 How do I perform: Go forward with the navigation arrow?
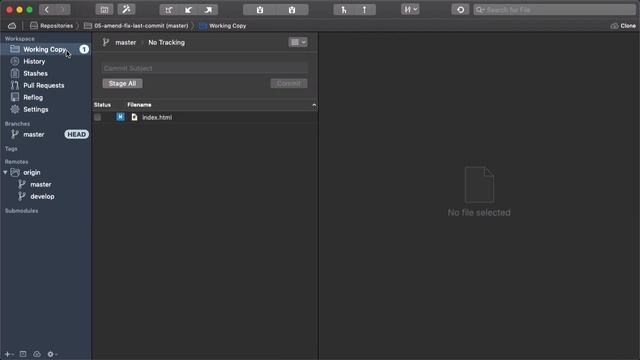click(62, 9)
